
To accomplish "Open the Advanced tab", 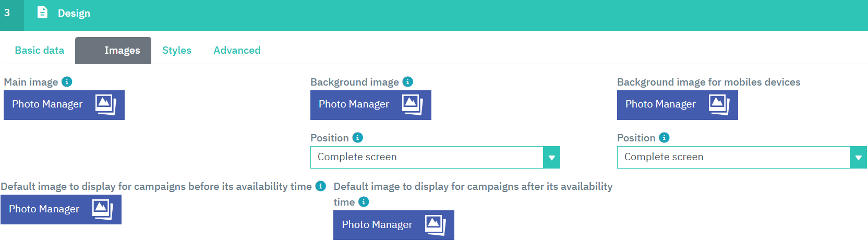I will coord(237,51).
